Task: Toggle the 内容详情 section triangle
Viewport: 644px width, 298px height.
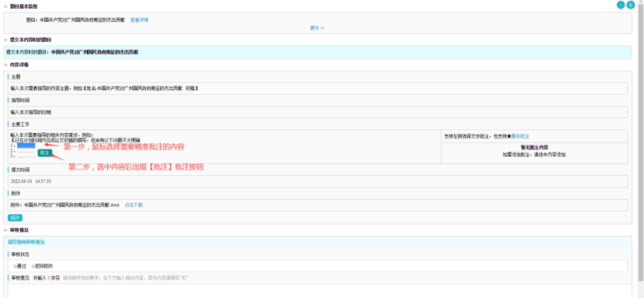Action: 5,65
